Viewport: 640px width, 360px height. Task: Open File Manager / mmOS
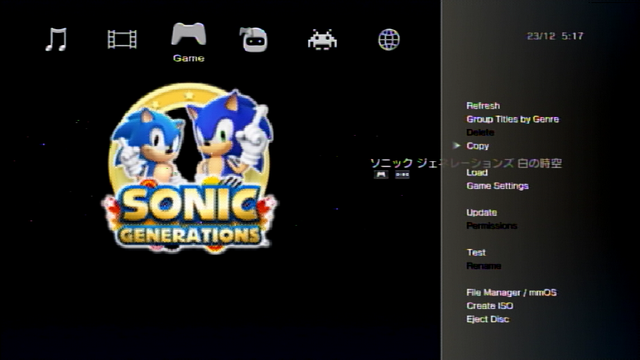click(511, 293)
